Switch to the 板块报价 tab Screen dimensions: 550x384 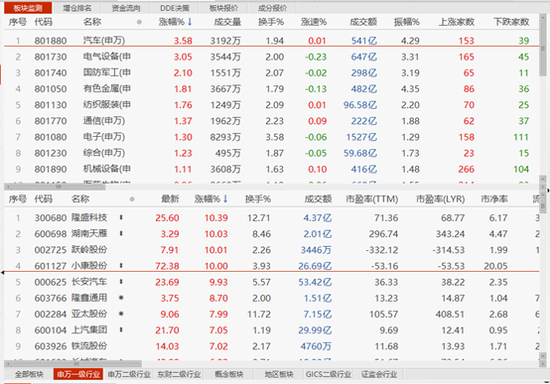[x=223, y=8]
